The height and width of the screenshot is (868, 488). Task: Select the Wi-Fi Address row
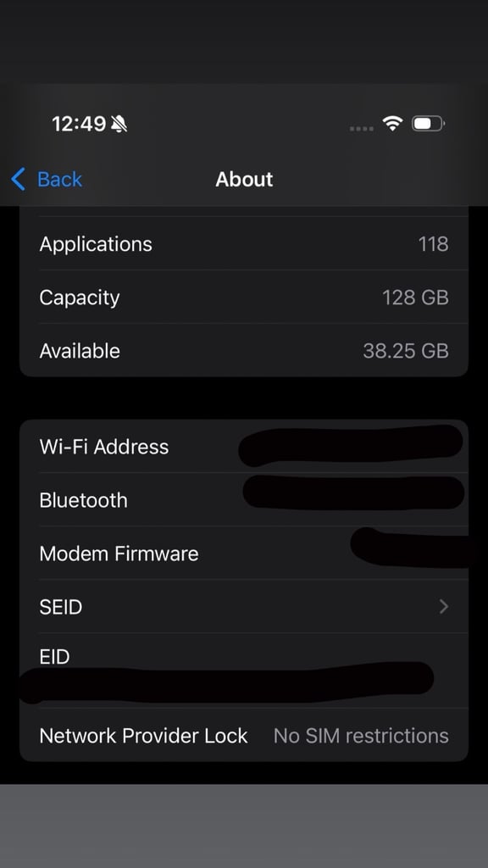tap(244, 447)
